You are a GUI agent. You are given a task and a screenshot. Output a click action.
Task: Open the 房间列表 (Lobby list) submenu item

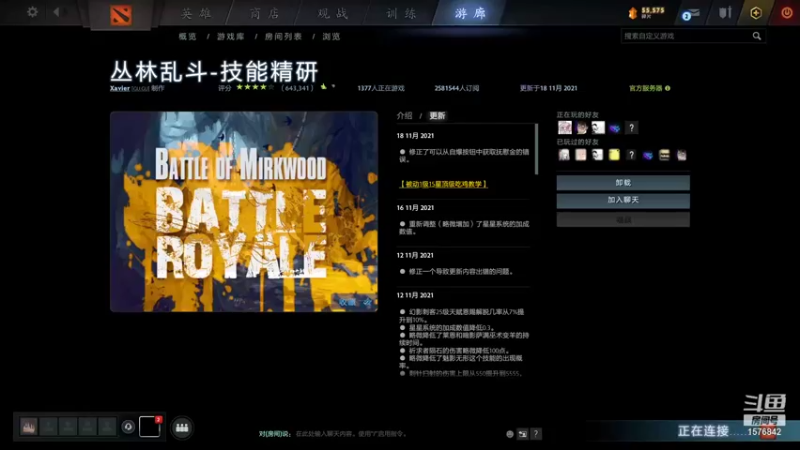(x=283, y=37)
